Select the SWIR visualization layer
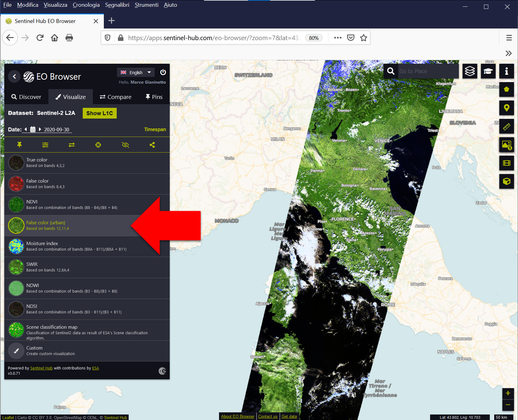The width and height of the screenshot is (518, 420). coord(87,267)
